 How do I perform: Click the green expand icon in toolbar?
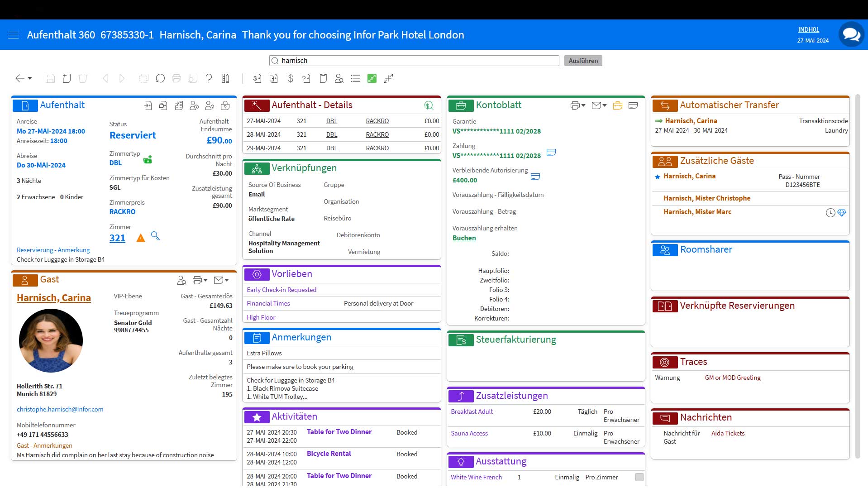372,78
